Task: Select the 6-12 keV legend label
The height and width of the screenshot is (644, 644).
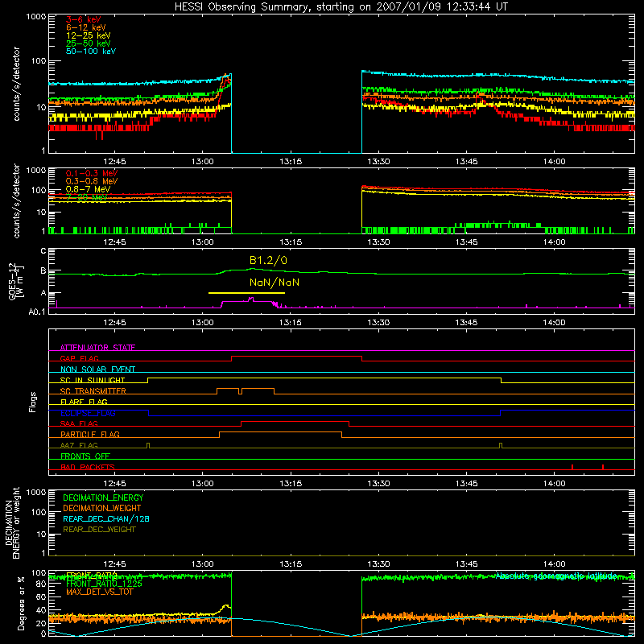Action: (x=86, y=27)
